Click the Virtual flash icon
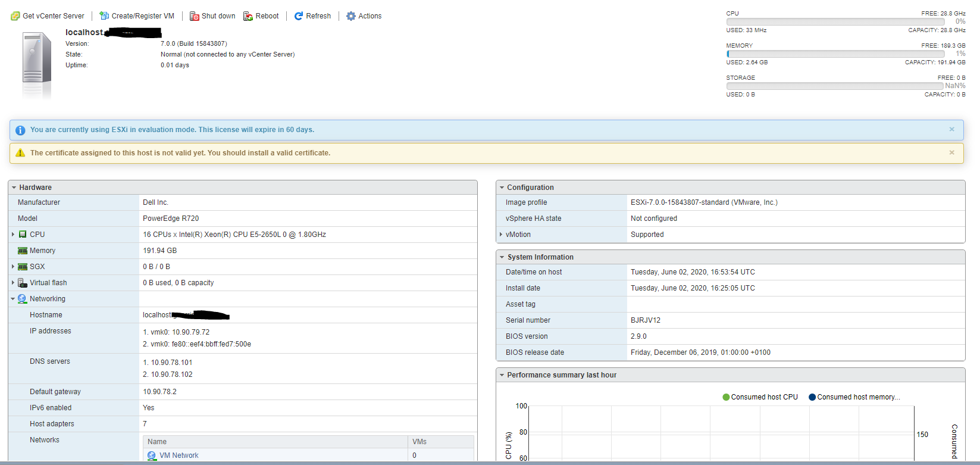 coord(23,283)
